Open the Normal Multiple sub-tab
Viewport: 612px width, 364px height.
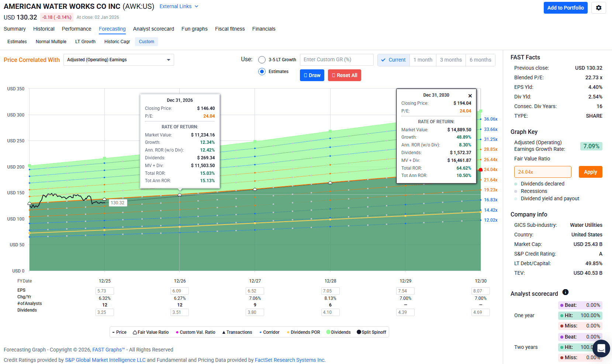(x=51, y=42)
